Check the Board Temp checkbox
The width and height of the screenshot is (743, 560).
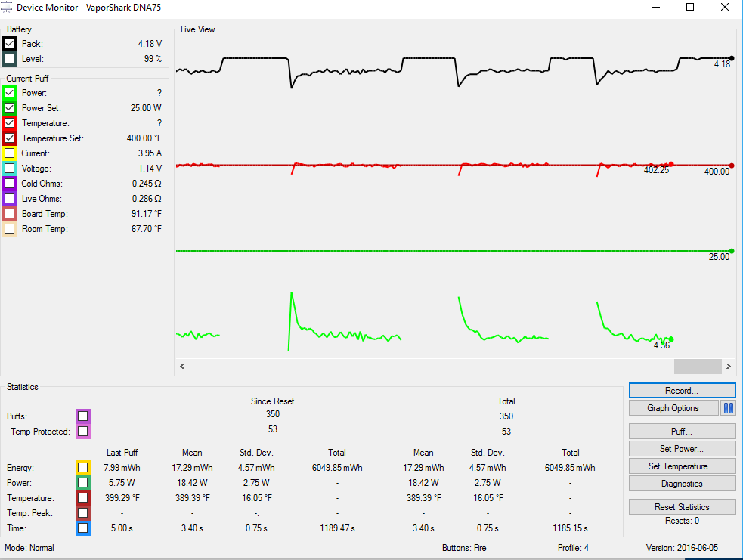pyautogui.click(x=10, y=214)
